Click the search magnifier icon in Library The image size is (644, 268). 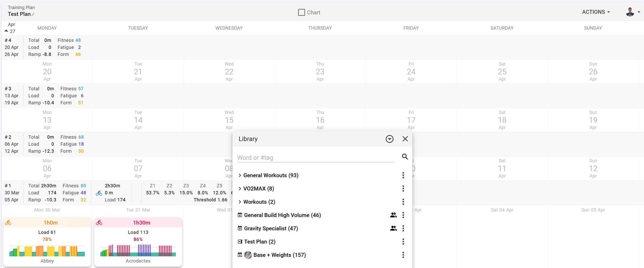pos(405,157)
